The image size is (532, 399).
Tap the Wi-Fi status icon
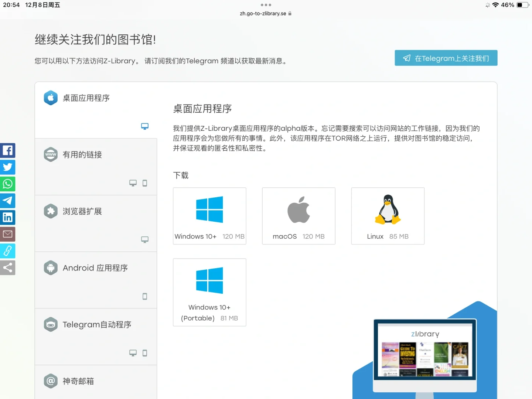495,5
